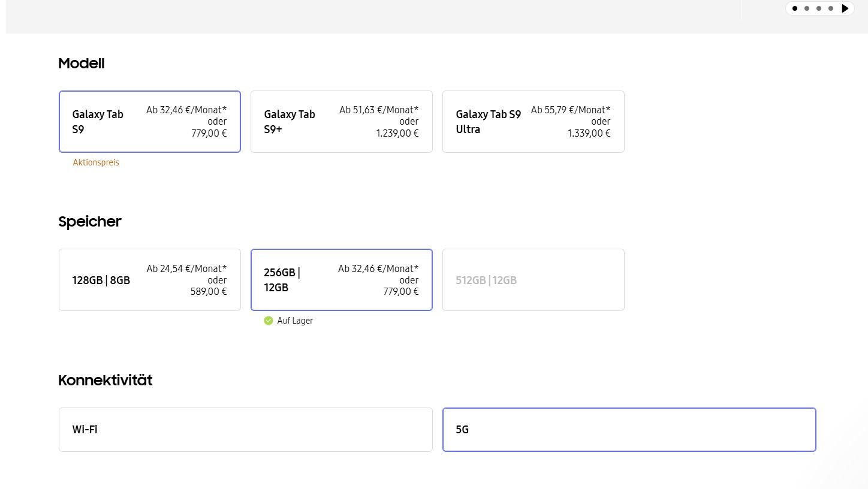Select 256GB | 12GB storage option
Screen dimensions: 868x489
tap(342, 280)
